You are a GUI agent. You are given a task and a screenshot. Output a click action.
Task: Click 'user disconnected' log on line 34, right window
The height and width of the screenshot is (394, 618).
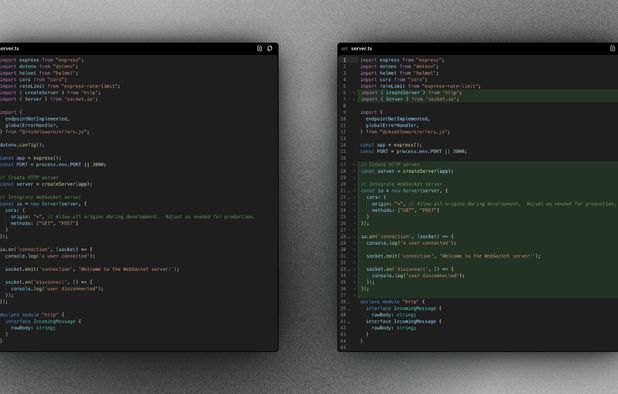419,276
